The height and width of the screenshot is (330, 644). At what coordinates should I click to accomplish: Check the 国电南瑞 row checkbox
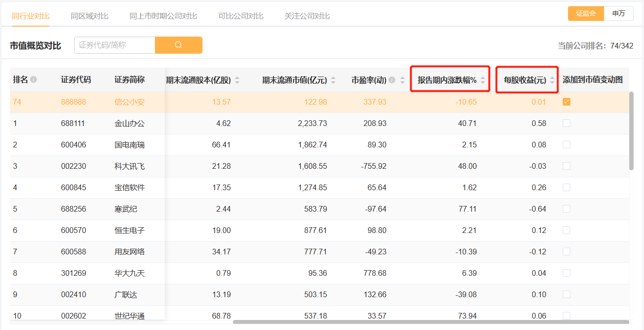[567, 145]
